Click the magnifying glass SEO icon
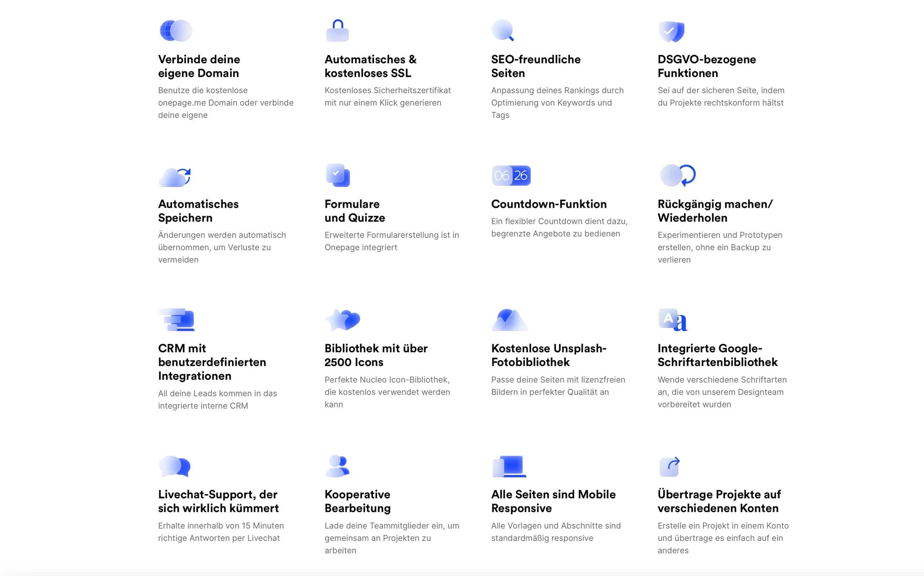The width and height of the screenshot is (924, 576). pyautogui.click(x=503, y=30)
